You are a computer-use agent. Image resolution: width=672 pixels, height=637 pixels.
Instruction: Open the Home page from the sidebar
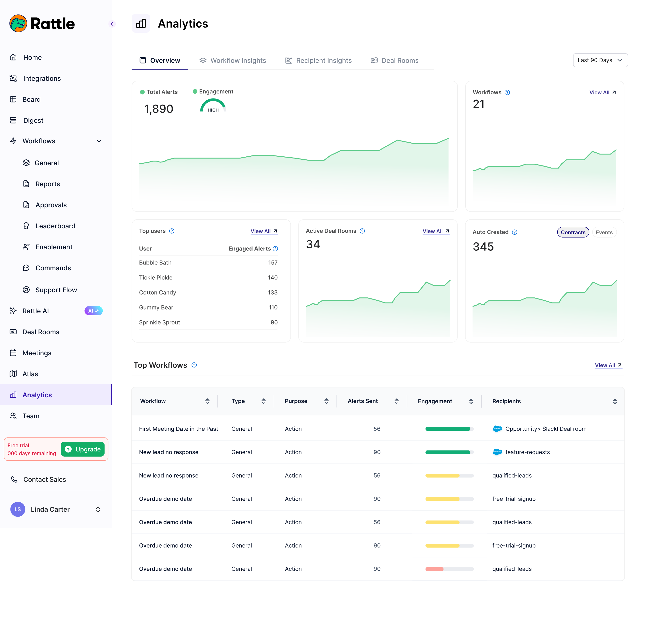coord(32,57)
